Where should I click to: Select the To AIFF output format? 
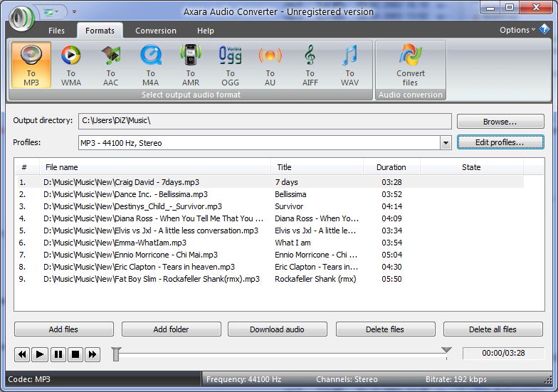coord(310,65)
